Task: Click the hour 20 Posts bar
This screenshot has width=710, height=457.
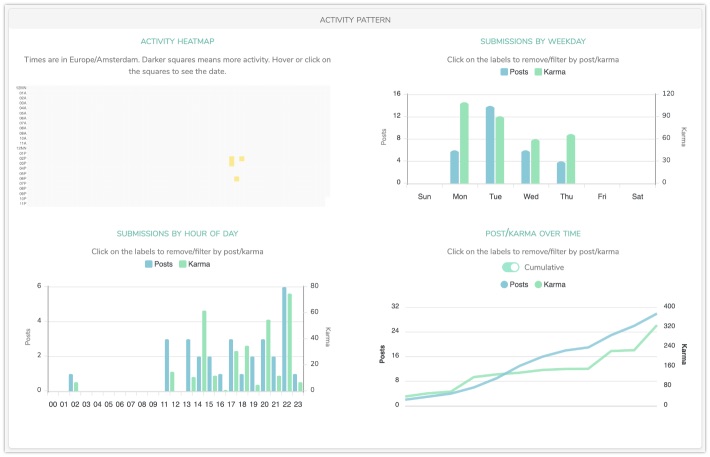Action: click(x=263, y=365)
